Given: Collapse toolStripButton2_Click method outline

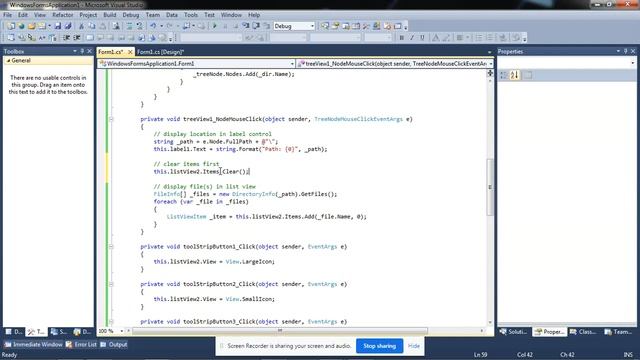Looking at the screenshot, I should point(111,284).
